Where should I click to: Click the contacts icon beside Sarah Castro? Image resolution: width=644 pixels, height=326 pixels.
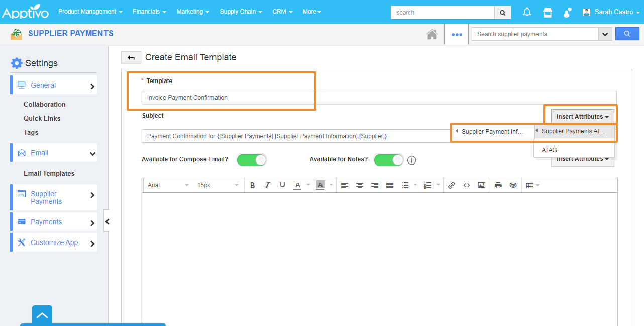point(568,12)
